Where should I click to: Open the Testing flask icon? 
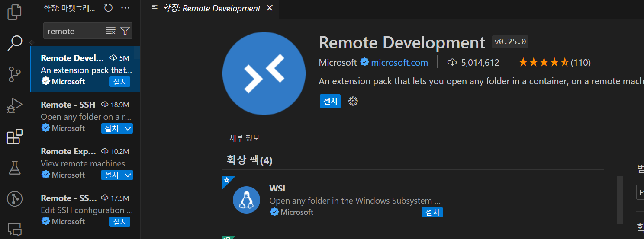coord(15,168)
